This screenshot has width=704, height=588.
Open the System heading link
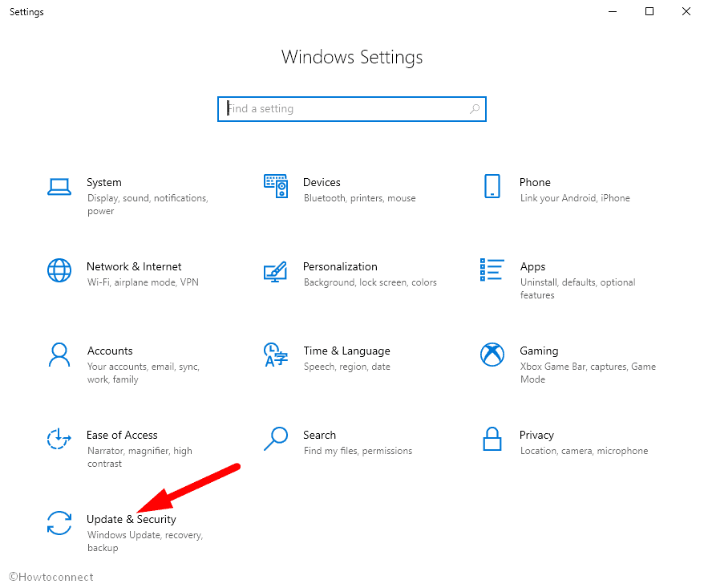tap(104, 182)
